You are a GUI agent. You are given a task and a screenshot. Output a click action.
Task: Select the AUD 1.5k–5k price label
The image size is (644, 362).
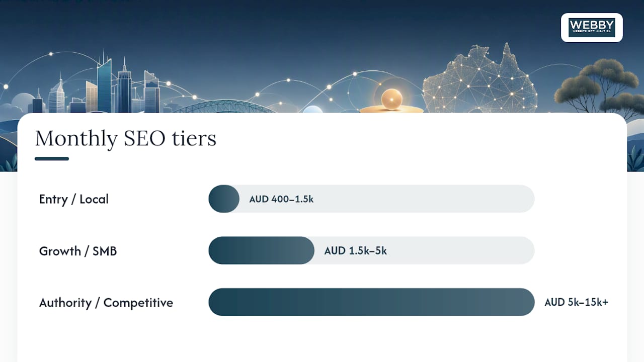[x=356, y=250]
